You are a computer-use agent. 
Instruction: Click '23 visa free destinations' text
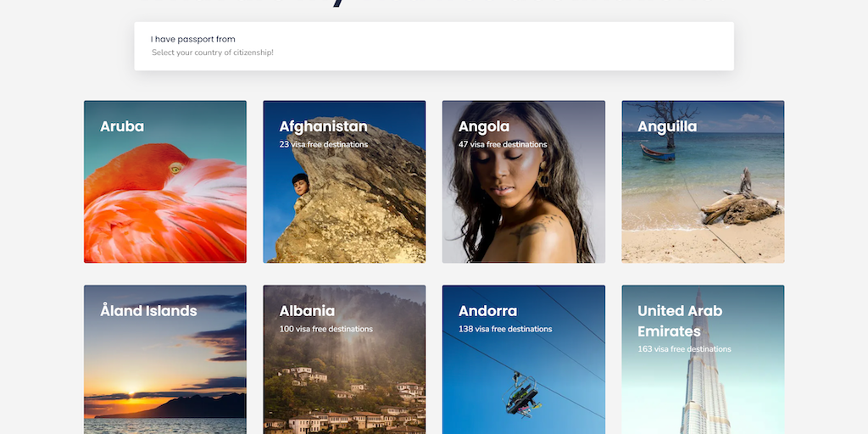tap(324, 145)
